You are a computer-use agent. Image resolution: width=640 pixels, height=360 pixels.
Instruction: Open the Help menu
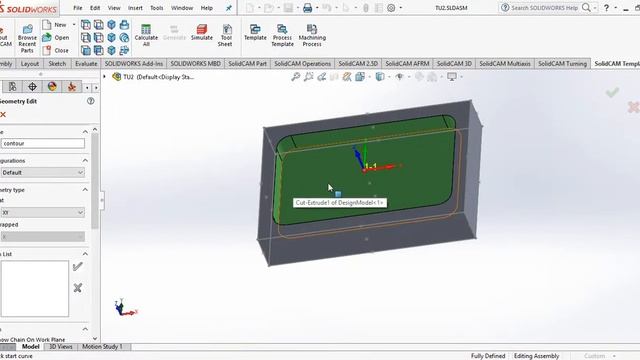coord(207,8)
